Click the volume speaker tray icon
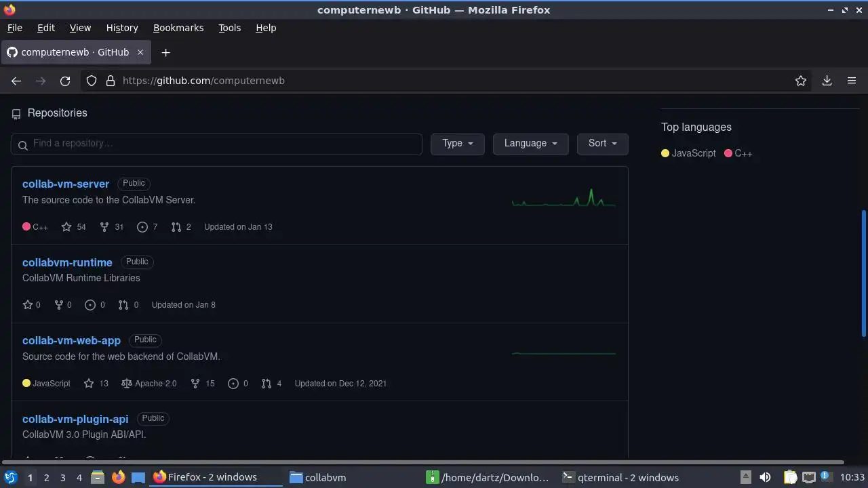 pyautogui.click(x=765, y=477)
